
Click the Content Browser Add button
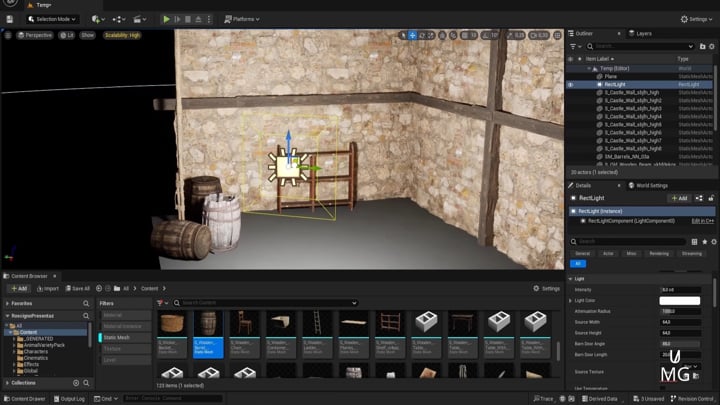coord(19,289)
